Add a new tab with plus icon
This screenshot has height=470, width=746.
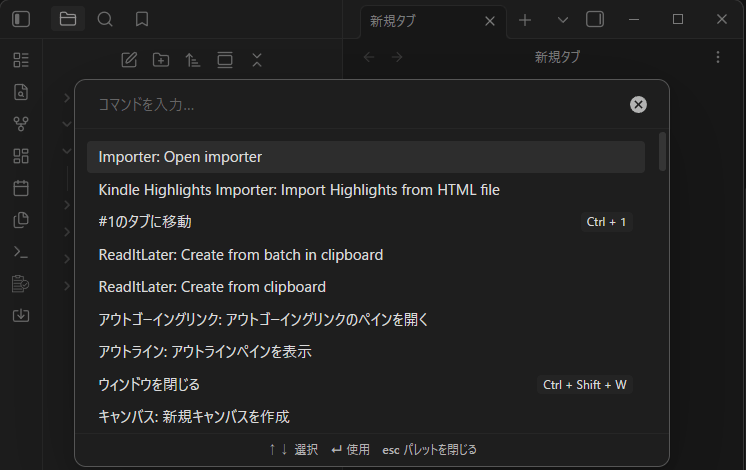(525, 20)
